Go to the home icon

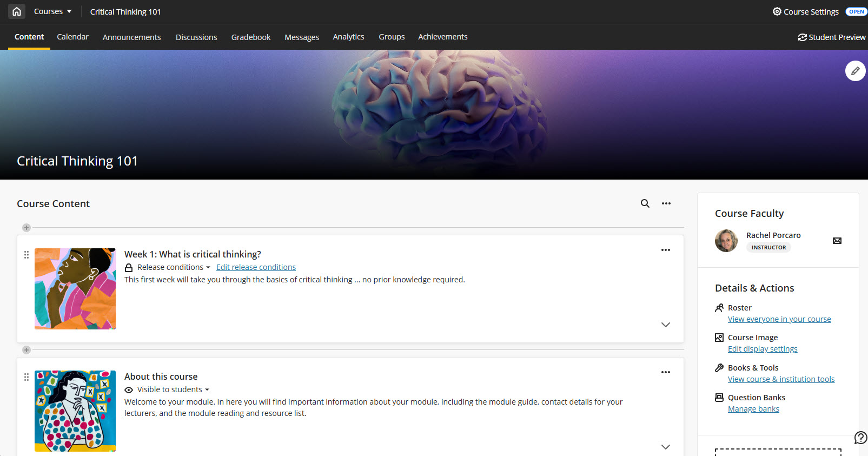(x=17, y=11)
